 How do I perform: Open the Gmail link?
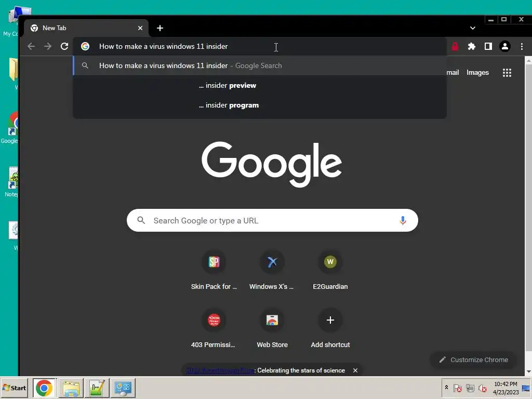click(453, 73)
